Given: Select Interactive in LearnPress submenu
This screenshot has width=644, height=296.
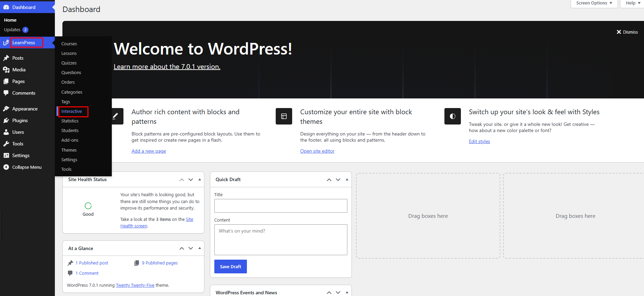Looking at the screenshot, I should (x=72, y=111).
